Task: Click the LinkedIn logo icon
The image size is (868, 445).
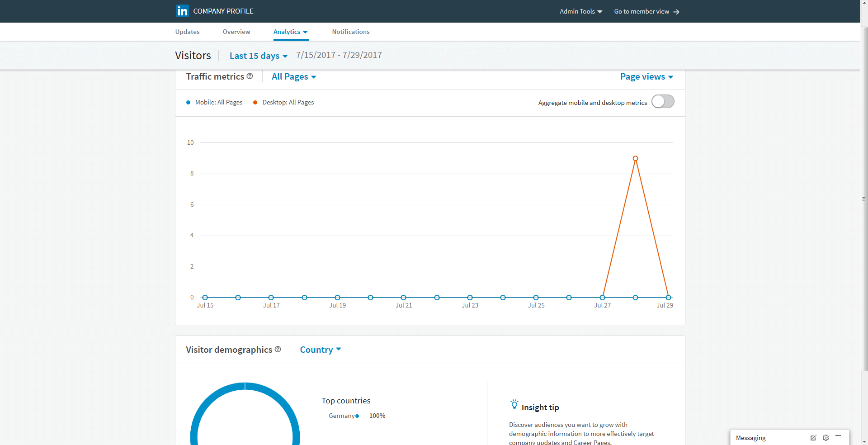Action: (x=182, y=11)
